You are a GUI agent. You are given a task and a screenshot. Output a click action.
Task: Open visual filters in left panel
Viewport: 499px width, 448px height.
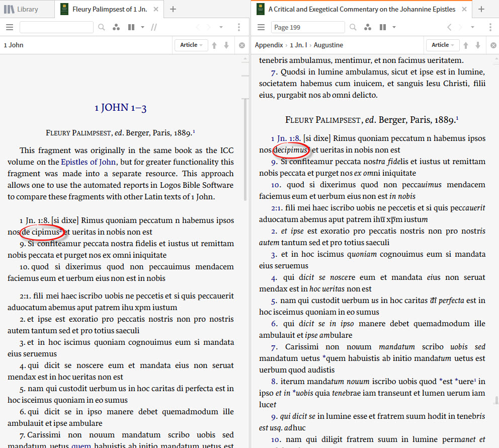coord(116,27)
